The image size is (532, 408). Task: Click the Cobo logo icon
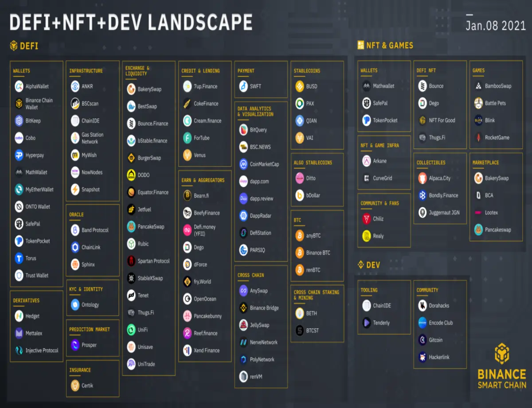click(19, 138)
